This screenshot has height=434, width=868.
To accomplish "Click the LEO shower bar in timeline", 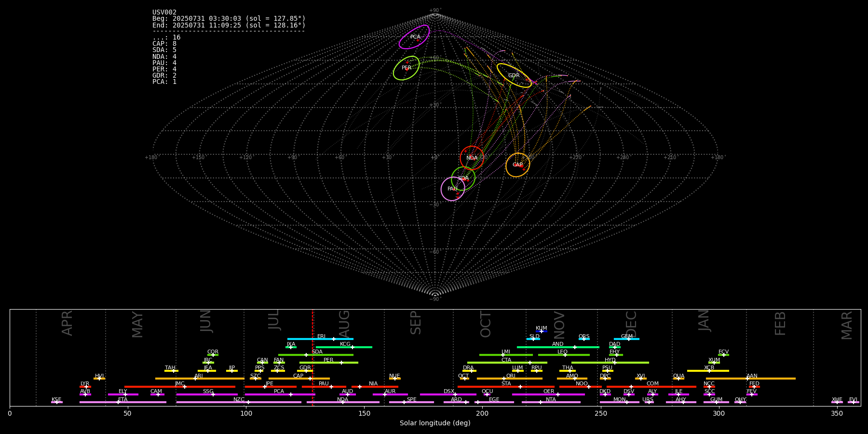I will [x=564, y=355].
